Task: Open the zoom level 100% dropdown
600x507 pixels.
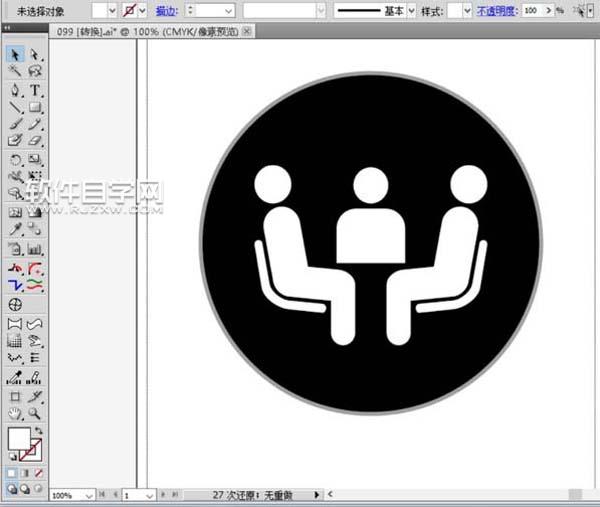Action: (89, 496)
